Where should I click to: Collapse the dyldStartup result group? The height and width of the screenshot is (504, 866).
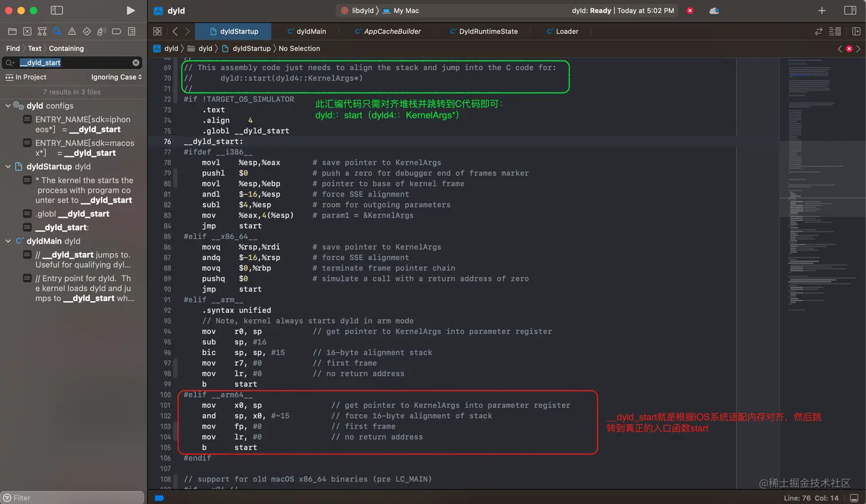tap(8, 167)
